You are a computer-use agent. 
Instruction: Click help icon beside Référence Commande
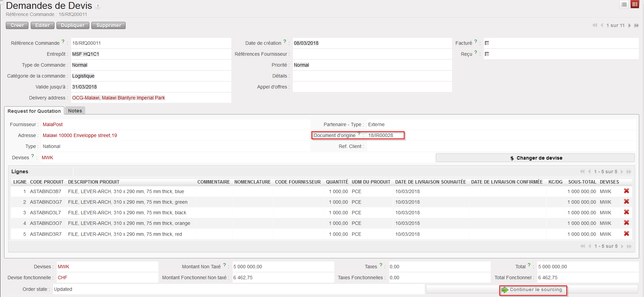coord(63,41)
